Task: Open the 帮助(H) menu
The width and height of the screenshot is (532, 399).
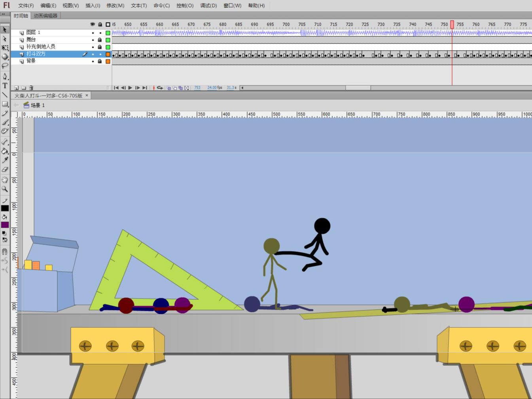Action: [256, 6]
